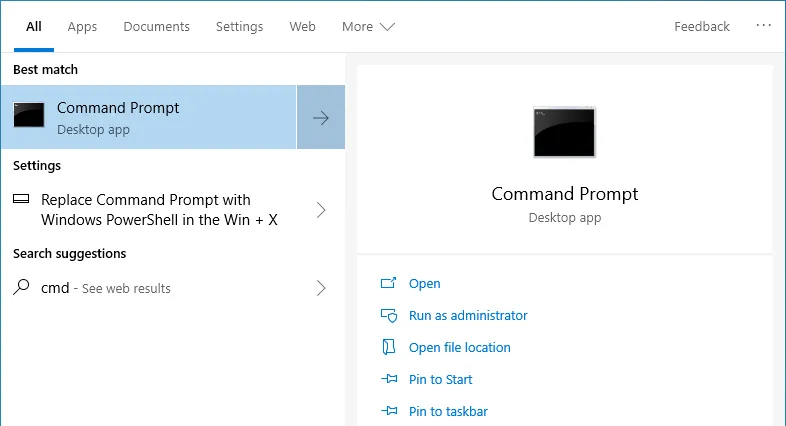The image size is (786, 426).
Task: Switch to the Apps tab
Action: 82,27
